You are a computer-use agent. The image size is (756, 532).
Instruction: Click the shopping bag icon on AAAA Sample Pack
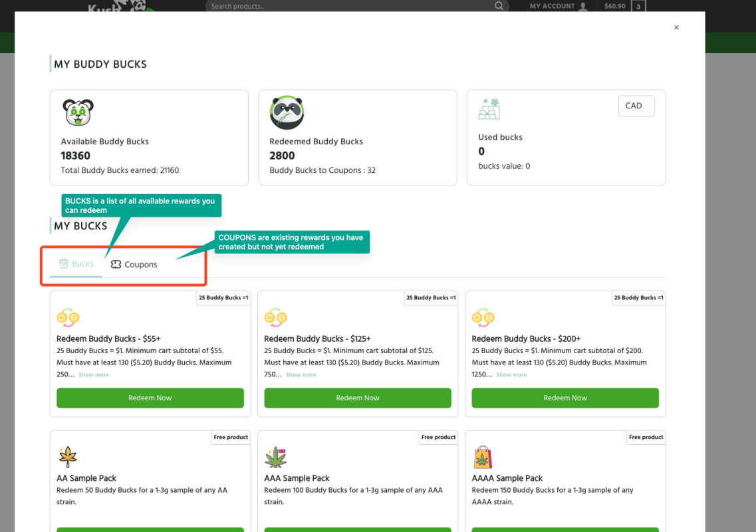[x=483, y=456]
